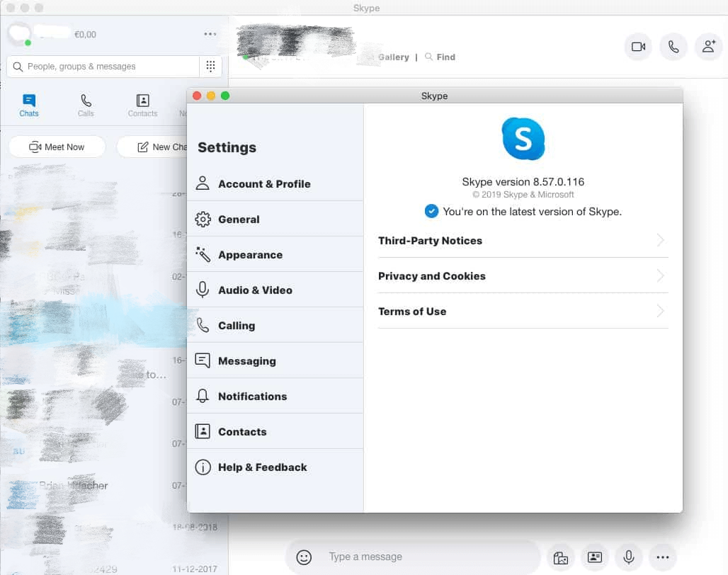
Task: Expand Terms of Use chevron
Action: 660,311
